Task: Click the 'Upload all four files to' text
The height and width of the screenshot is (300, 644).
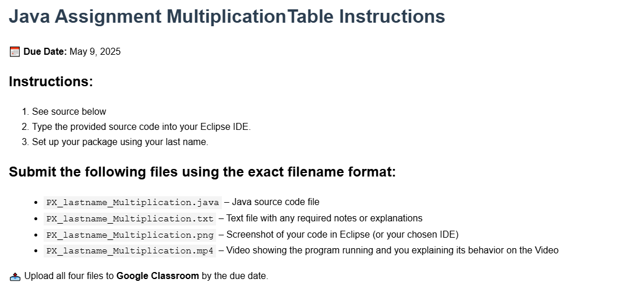Action: coord(69,276)
